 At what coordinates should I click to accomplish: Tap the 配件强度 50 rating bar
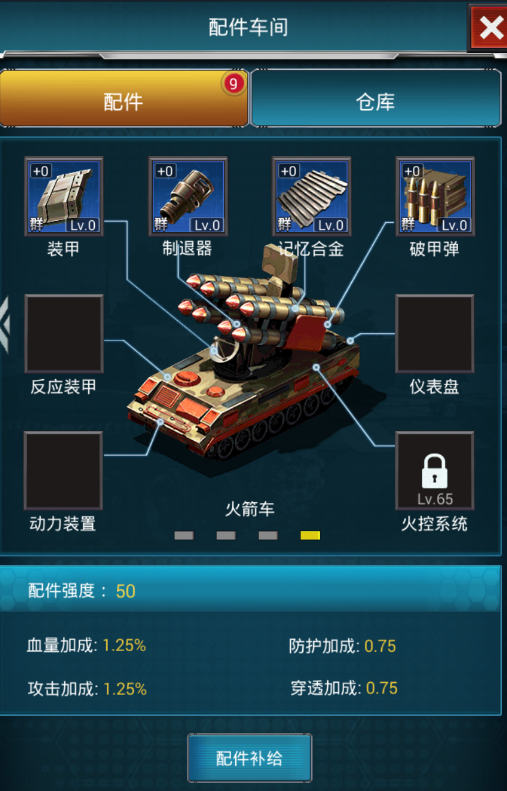point(250,590)
